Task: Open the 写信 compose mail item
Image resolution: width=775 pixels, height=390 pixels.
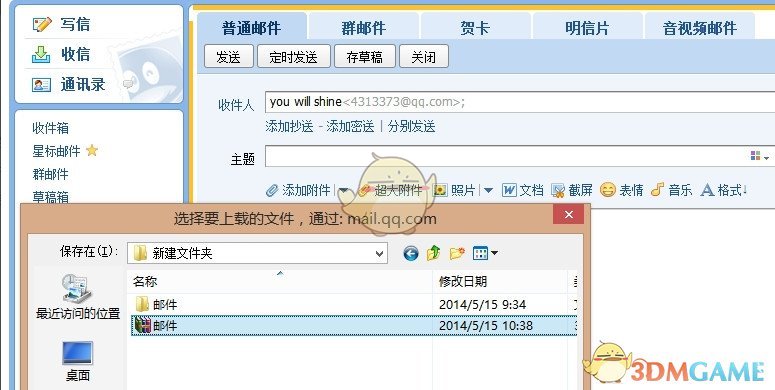Action: (x=61, y=24)
